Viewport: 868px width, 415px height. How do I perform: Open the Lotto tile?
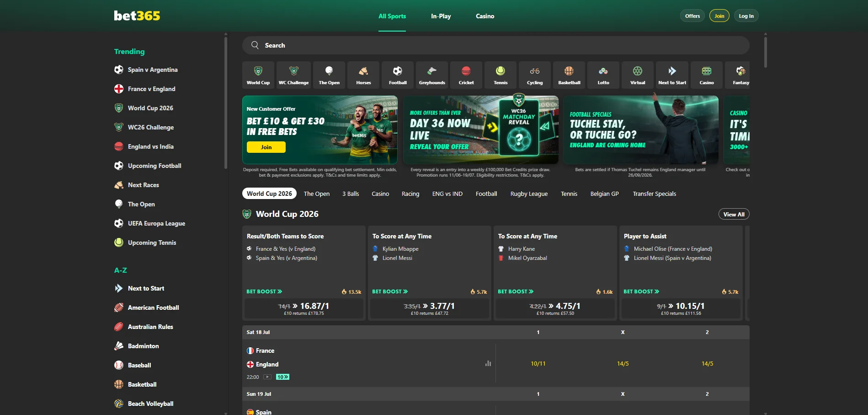tap(603, 75)
